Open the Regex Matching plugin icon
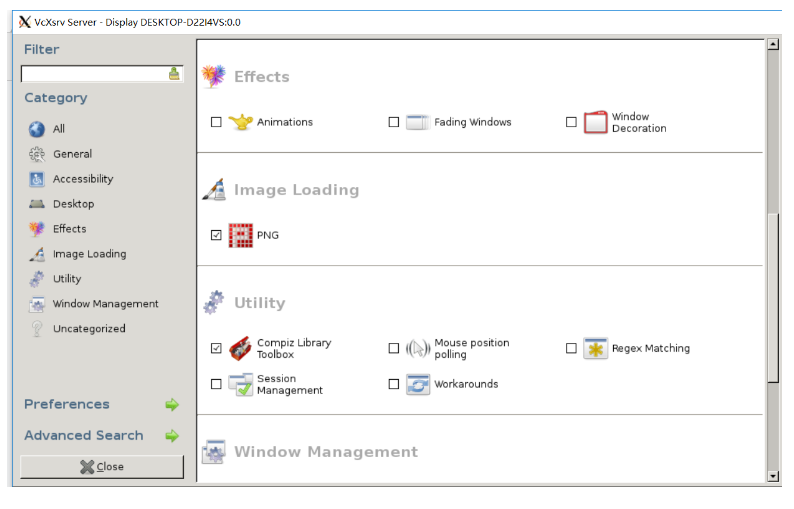The image size is (794, 509). [596, 348]
